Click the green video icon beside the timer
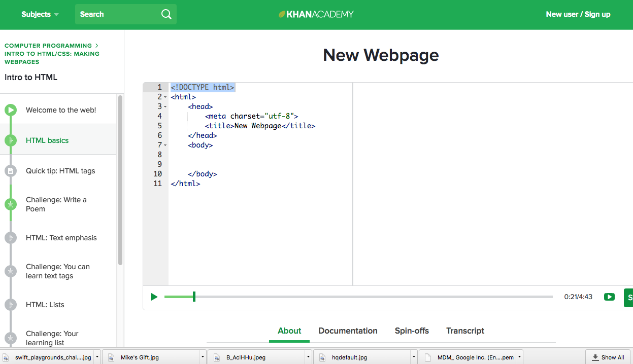The width and height of the screenshot is (633, 364). (x=609, y=297)
